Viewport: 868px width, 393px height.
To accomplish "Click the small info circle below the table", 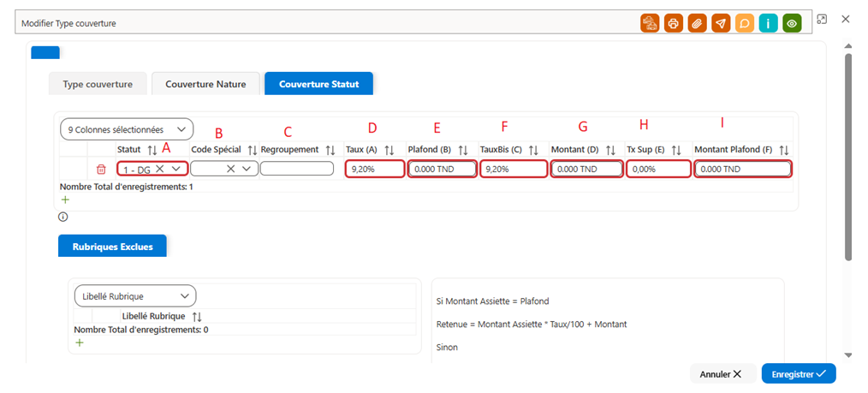I will click(x=62, y=217).
